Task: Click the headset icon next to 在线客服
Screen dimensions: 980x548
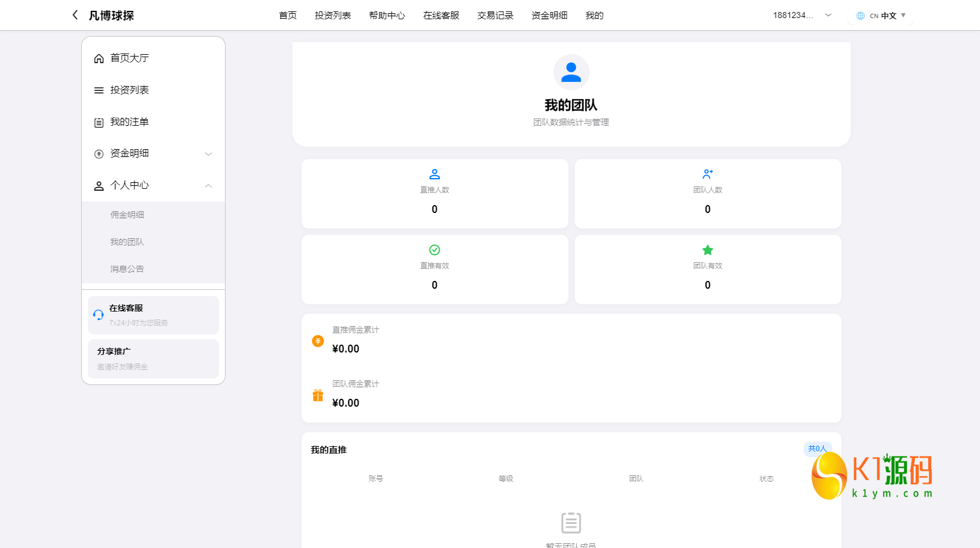Action: click(98, 315)
